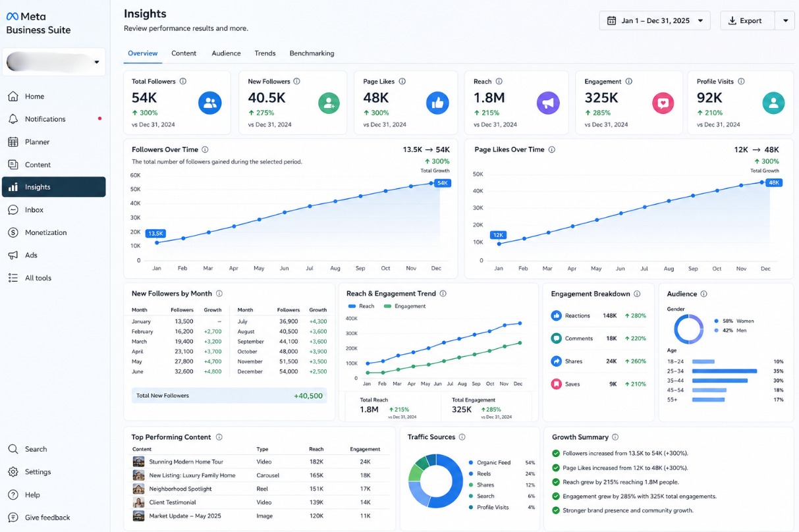Click the Total Followers people icon

coord(210,103)
